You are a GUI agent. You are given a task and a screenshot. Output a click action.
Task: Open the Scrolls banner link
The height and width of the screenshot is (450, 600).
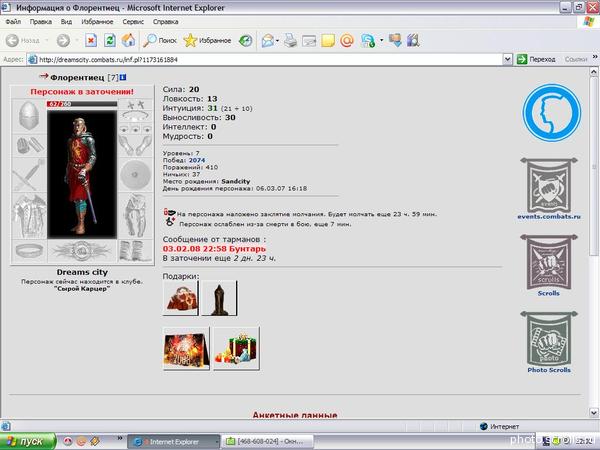(x=549, y=266)
